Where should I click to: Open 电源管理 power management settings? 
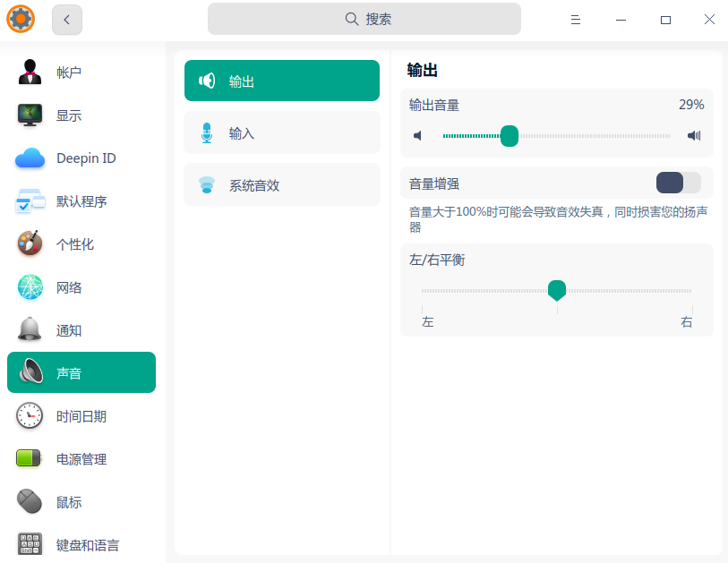click(81, 459)
